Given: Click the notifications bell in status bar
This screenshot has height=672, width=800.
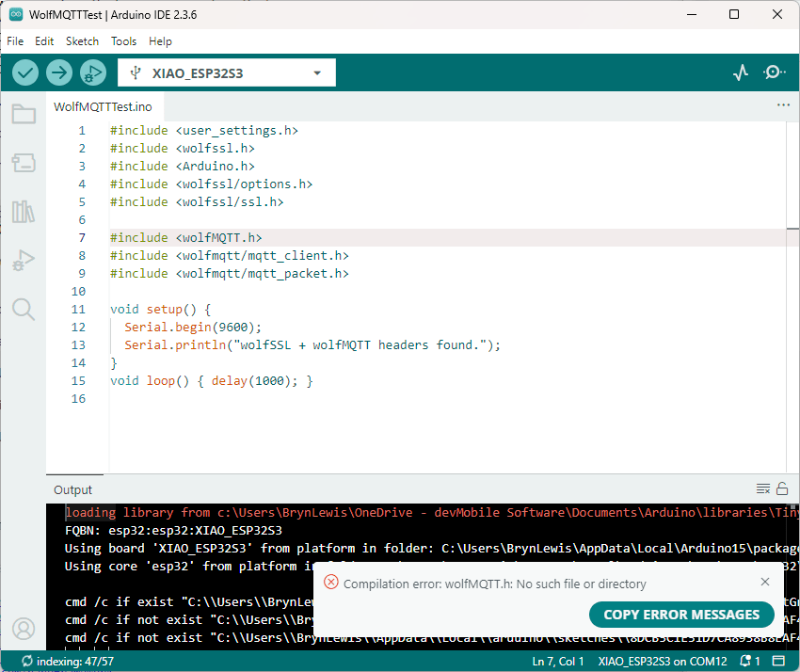Looking at the screenshot, I should (x=750, y=662).
